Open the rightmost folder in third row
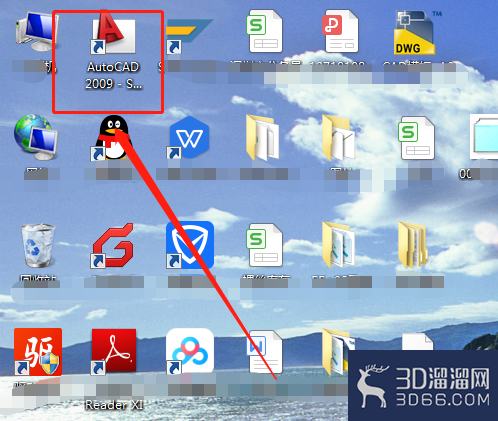The width and height of the screenshot is (498, 421). (x=413, y=245)
